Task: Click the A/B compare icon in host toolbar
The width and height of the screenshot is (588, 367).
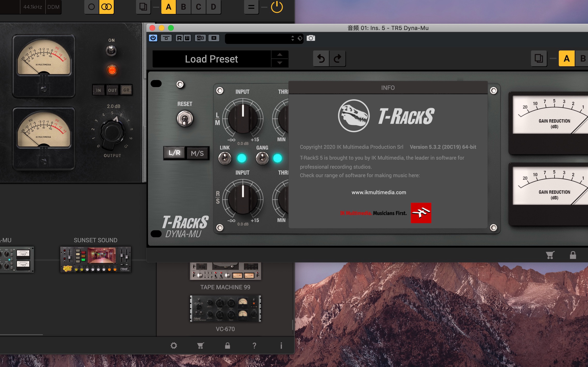Action: tap(200, 38)
